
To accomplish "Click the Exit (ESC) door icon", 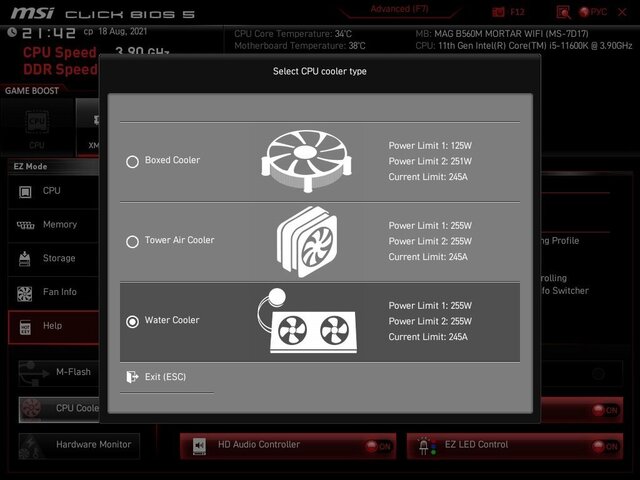I will click(132, 377).
